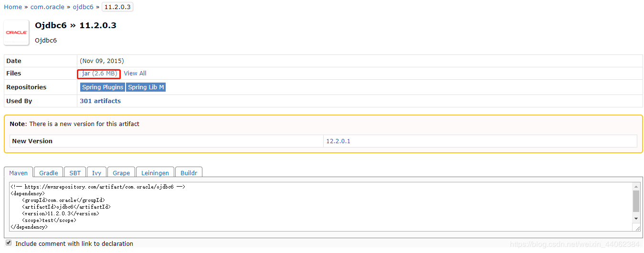Select the SBT tab
644x253 pixels.
click(x=75, y=173)
